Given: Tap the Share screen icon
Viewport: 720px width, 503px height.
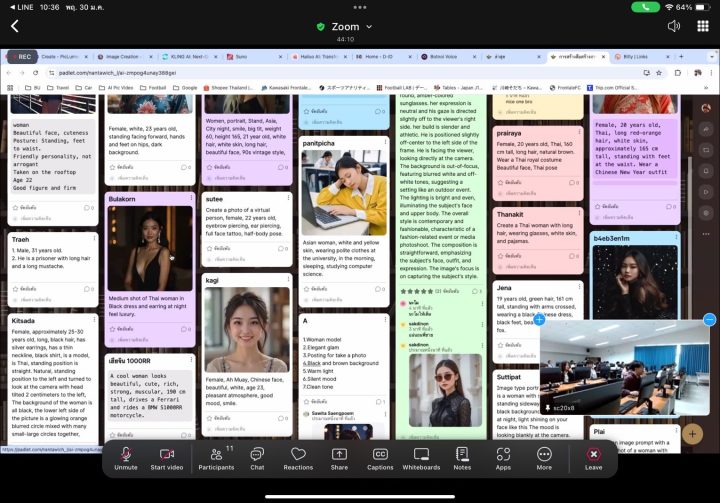Looking at the screenshot, I should pos(339,458).
